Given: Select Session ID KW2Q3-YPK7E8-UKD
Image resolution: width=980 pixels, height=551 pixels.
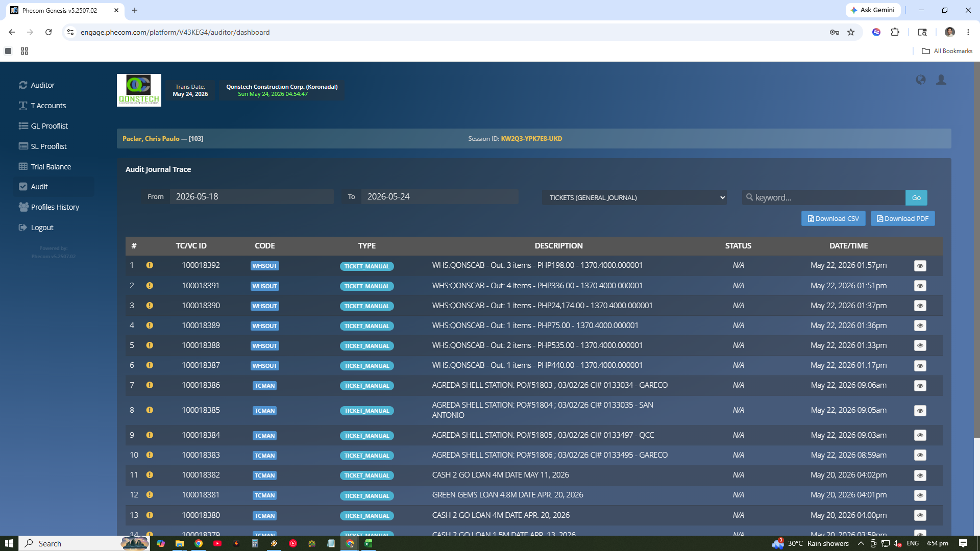Looking at the screenshot, I should [531, 139].
